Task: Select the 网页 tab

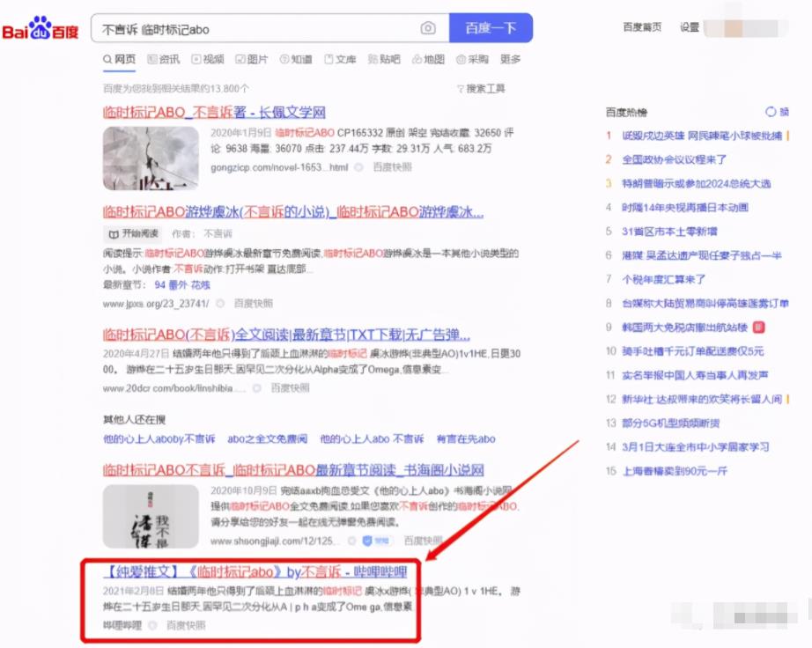Action: pyautogui.click(x=119, y=59)
